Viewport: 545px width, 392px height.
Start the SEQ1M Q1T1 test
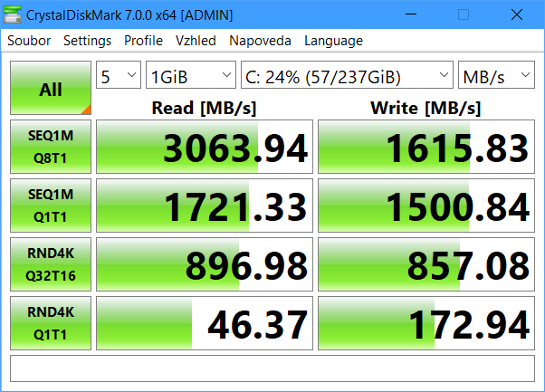(x=51, y=206)
